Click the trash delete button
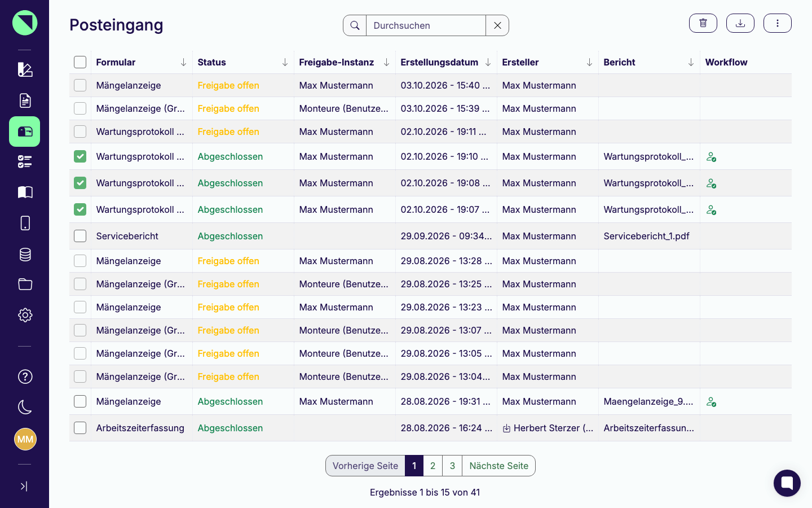 click(703, 23)
